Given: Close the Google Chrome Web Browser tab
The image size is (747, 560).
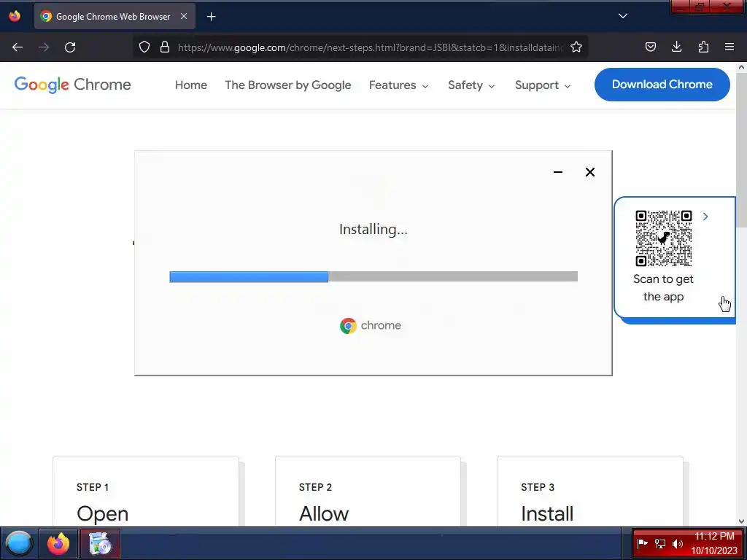Looking at the screenshot, I should tap(184, 16).
